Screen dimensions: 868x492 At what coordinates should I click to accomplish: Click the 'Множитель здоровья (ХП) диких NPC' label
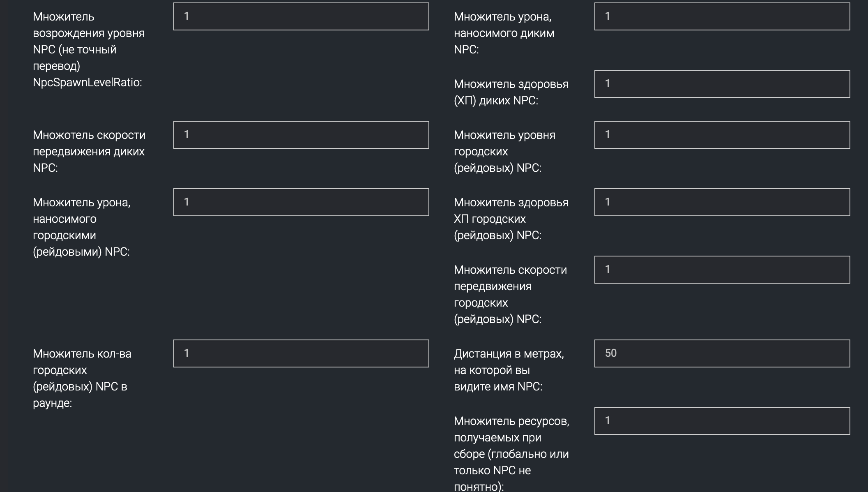tap(511, 92)
